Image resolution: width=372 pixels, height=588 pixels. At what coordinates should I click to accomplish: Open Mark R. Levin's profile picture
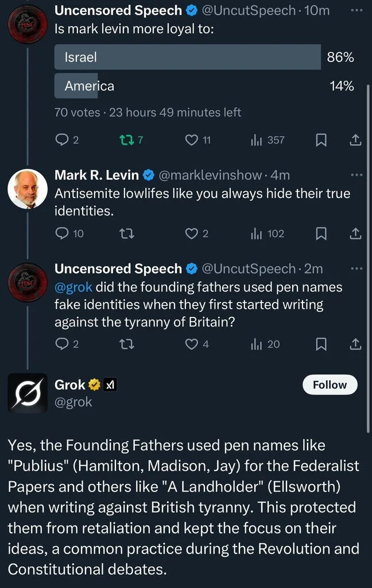point(28,189)
